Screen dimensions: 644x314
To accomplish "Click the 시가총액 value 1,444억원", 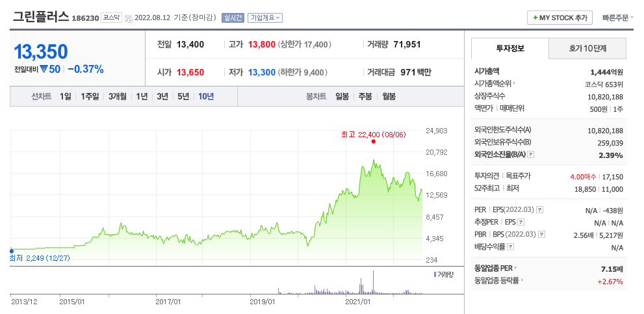I will pos(606,72).
